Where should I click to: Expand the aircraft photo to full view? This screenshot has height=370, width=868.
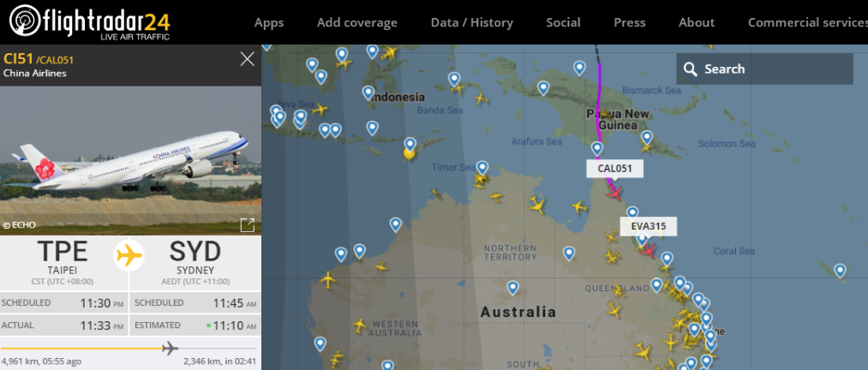247,225
